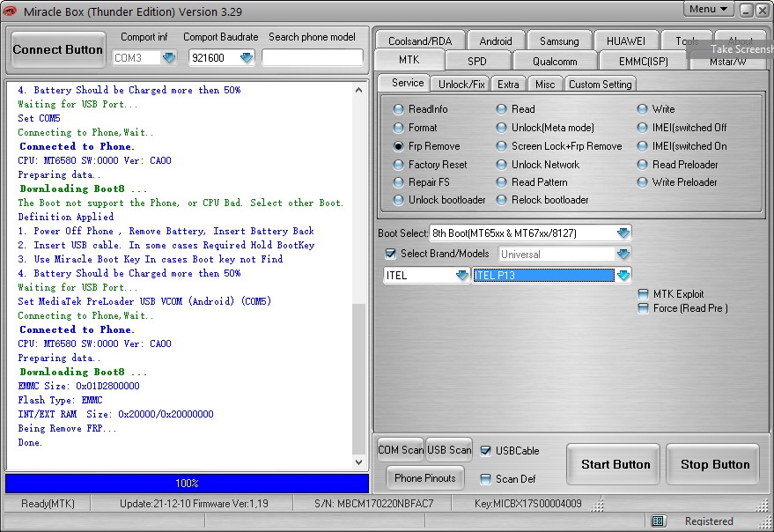Select the Read Preloader radio option

click(642, 165)
